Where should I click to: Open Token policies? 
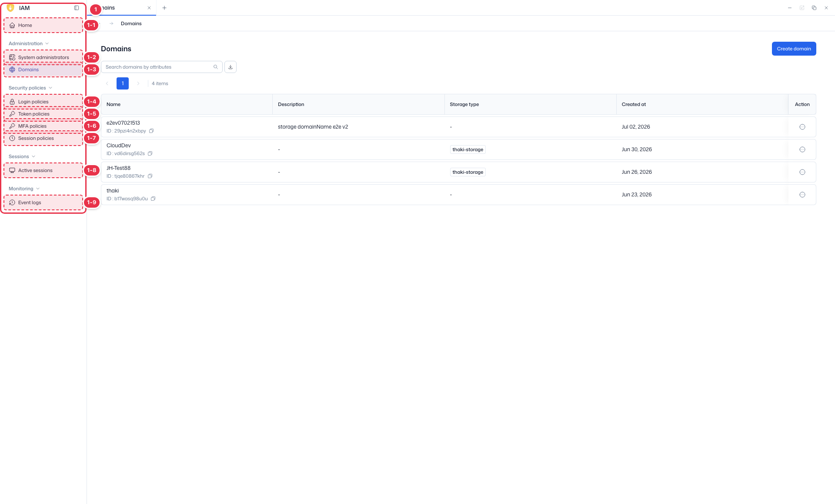click(43, 114)
